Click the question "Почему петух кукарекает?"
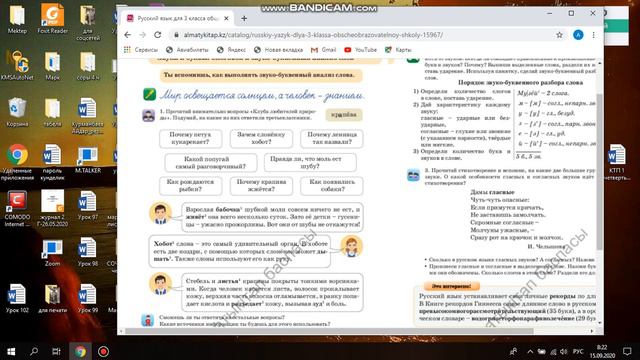Screen dimensions: 640x360 tap(191, 138)
